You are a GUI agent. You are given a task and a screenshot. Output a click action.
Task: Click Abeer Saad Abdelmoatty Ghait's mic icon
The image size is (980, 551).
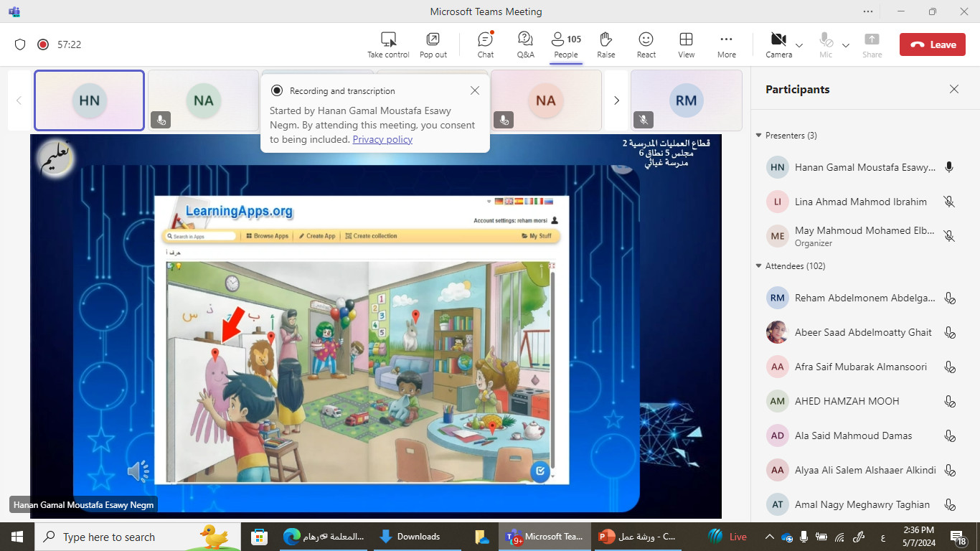[x=950, y=332]
